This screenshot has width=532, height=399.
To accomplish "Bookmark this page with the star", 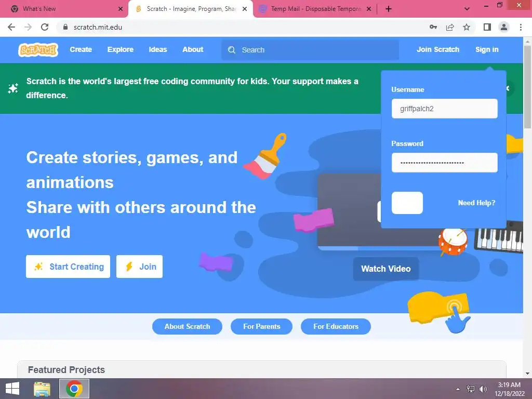I will pyautogui.click(x=467, y=27).
